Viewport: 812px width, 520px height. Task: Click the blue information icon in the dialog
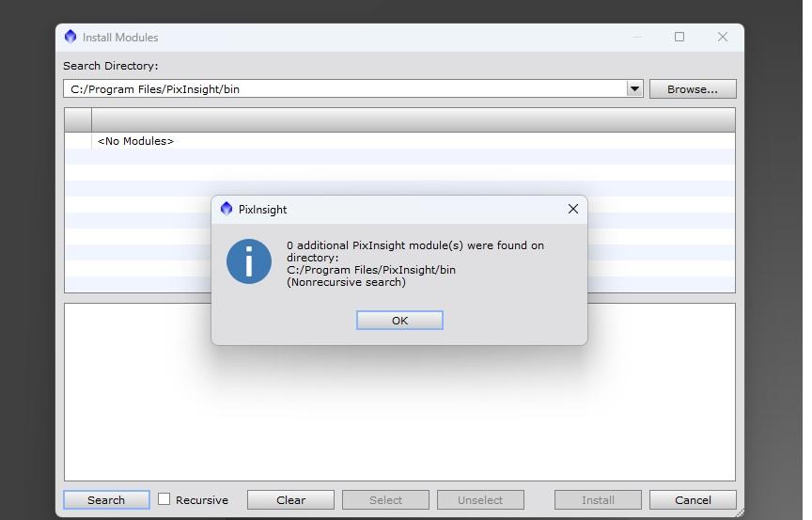coord(249,260)
